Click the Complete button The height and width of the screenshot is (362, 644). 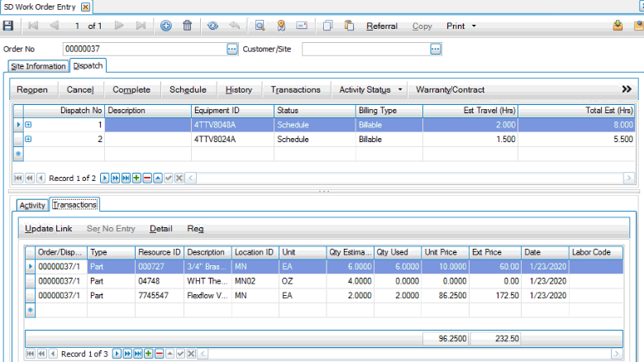click(131, 89)
